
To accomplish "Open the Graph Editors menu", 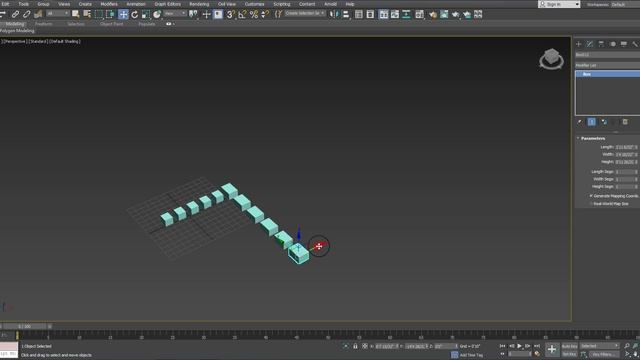I will click(x=167, y=4).
